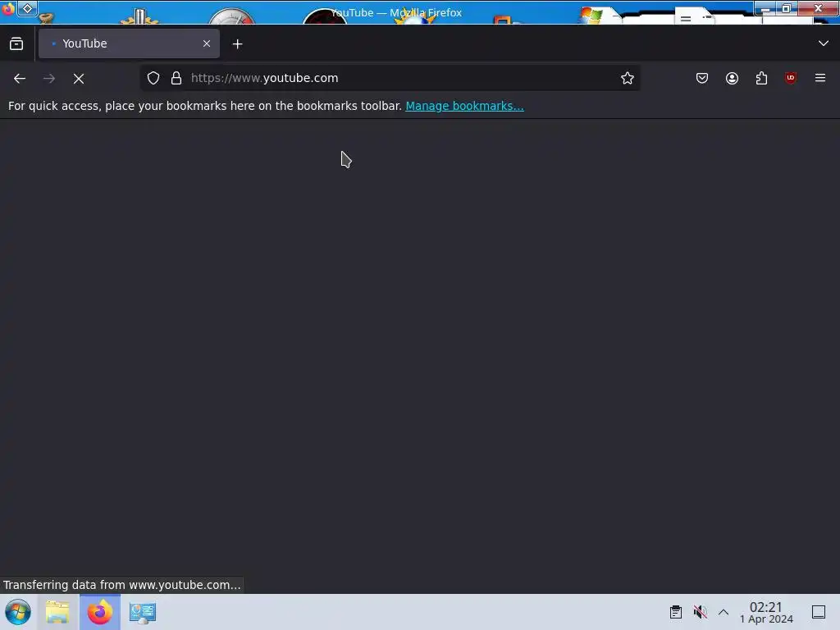Expand hidden system tray icons
This screenshot has height=630, width=840.
pos(724,612)
